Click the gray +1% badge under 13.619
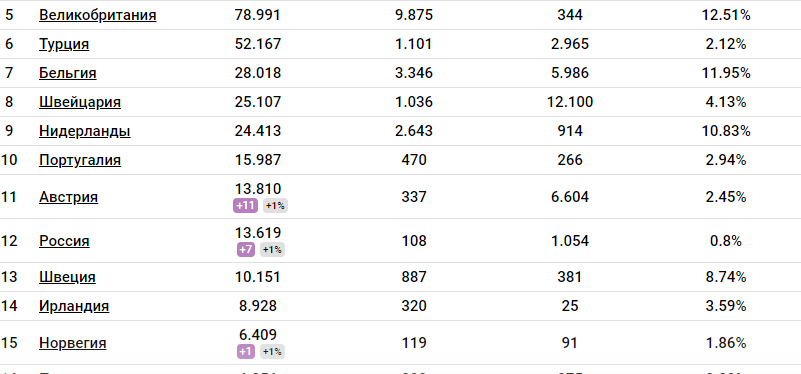Screen dimensions: 801x374 (272, 250)
